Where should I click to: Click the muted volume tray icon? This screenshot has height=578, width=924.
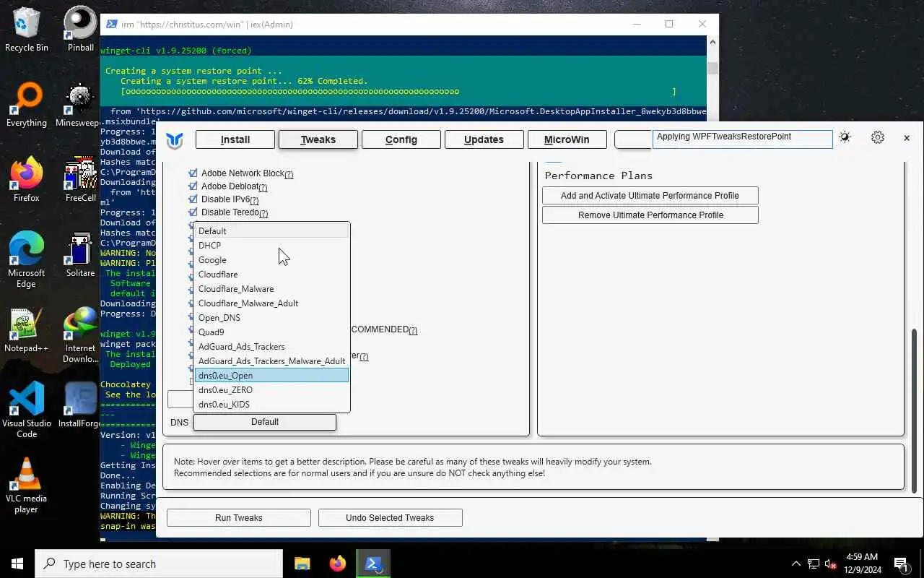(x=831, y=564)
